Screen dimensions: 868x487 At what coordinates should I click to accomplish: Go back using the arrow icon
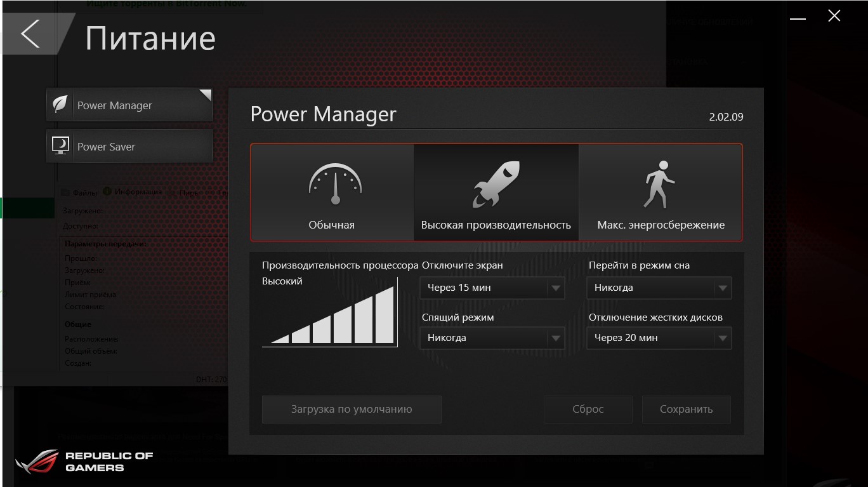point(30,34)
